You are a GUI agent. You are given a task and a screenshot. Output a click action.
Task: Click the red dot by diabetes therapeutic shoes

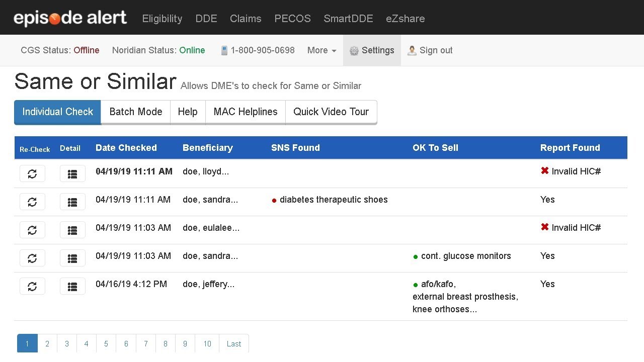coord(274,201)
